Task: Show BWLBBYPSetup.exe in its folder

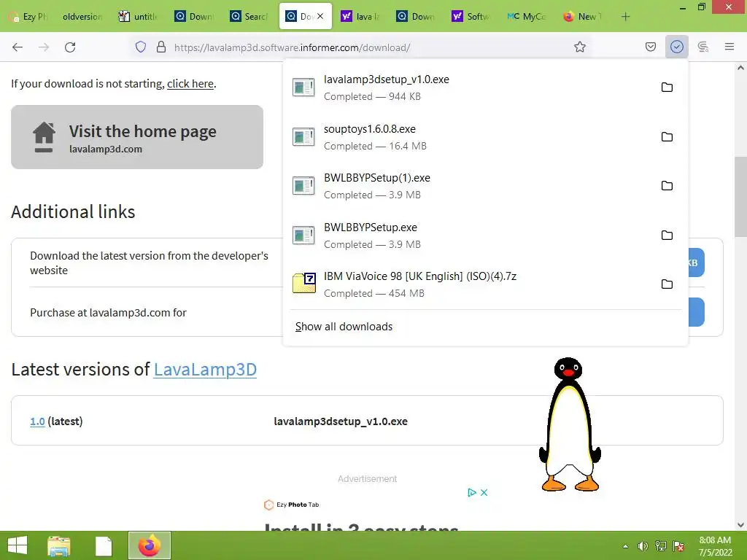Action: point(667,236)
